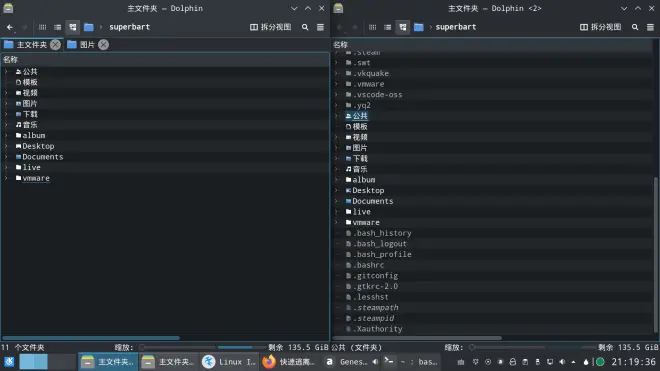Click volume icon in system tray
660x371 pixels.
562,362
